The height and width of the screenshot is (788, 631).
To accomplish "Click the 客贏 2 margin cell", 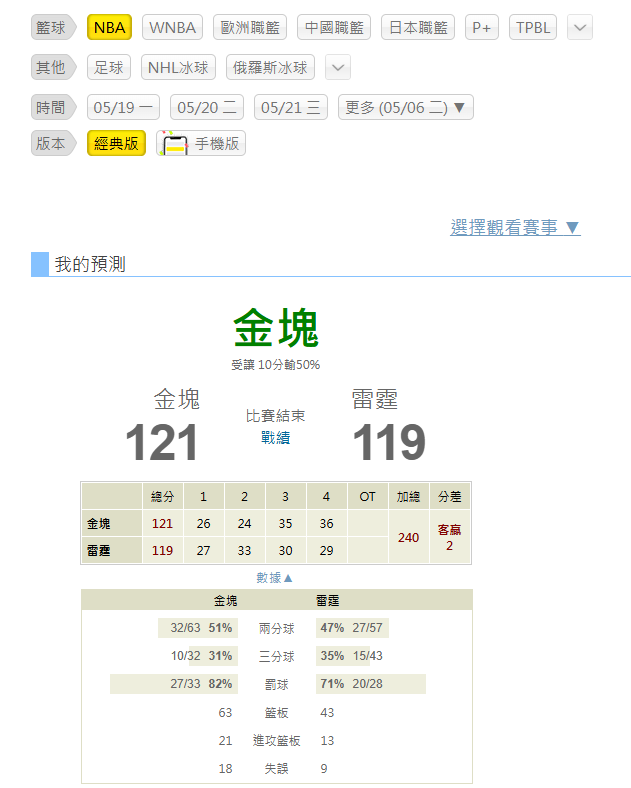I will click(x=450, y=537).
